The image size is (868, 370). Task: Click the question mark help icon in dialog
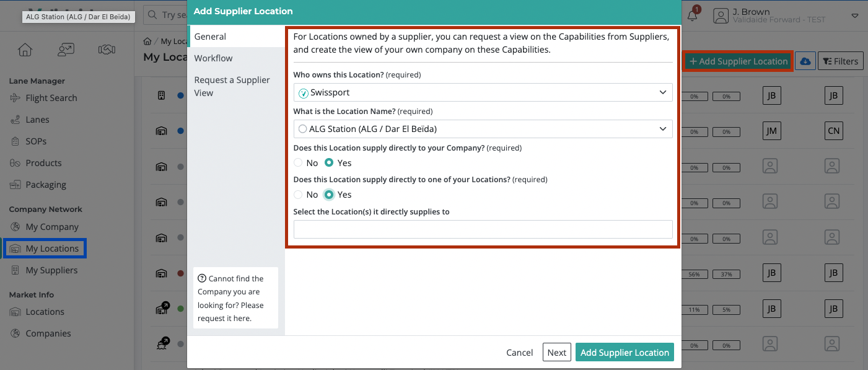(201, 279)
